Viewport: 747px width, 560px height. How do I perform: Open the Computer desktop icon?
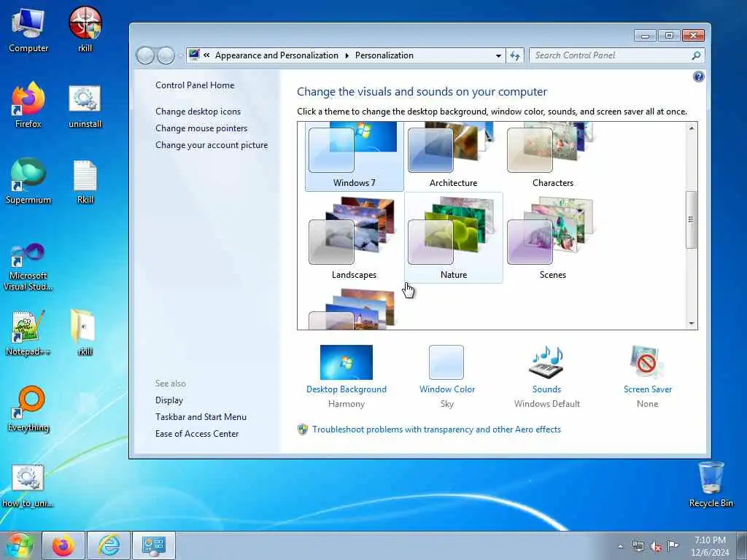(28, 29)
